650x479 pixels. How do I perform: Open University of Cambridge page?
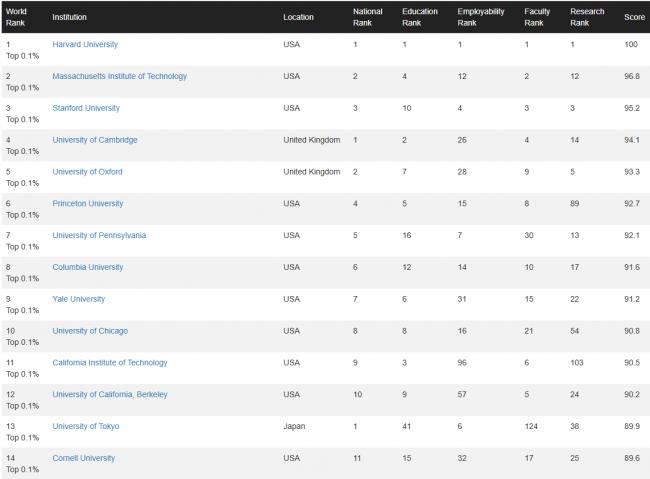95,140
